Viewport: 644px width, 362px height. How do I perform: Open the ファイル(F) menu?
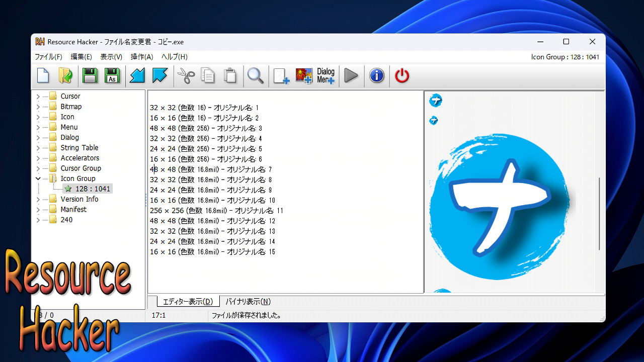[x=48, y=57]
